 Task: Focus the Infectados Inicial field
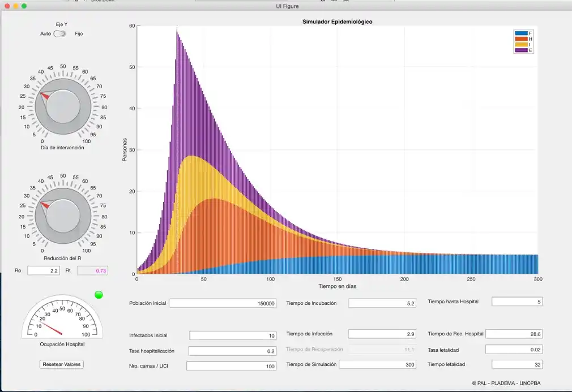[x=232, y=335]
